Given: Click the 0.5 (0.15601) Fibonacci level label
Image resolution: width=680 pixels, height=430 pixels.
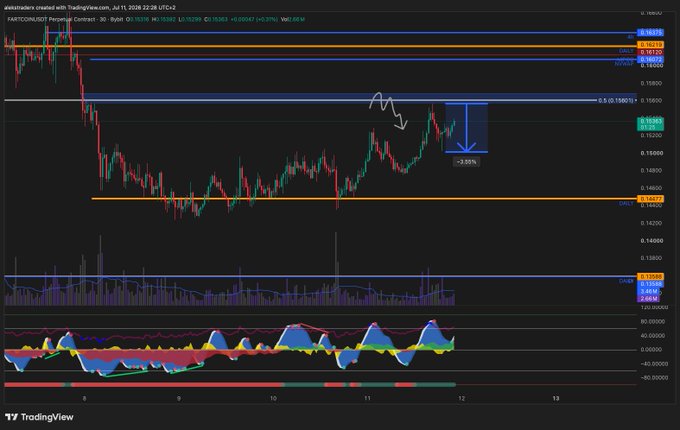Looking at the screenshot, I should tap(616, 101).
